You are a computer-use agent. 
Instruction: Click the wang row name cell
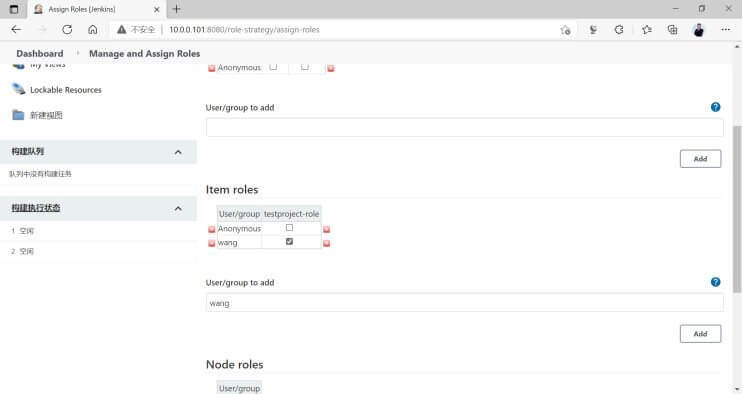(x=239, y=242)
